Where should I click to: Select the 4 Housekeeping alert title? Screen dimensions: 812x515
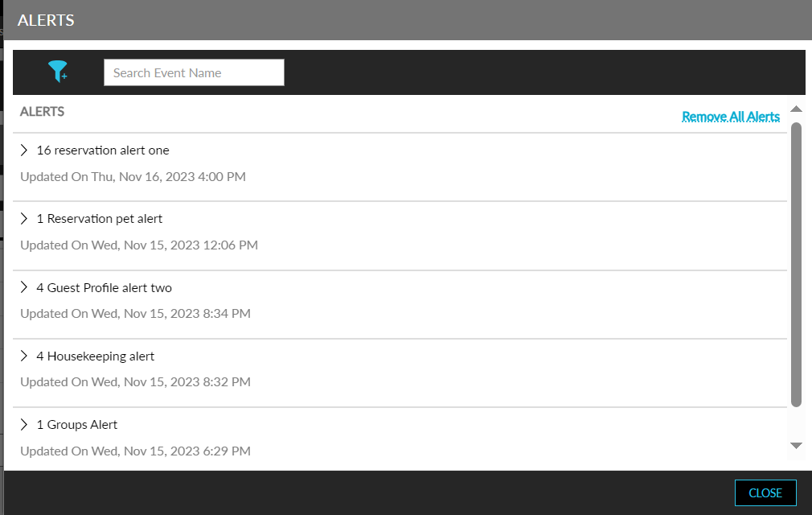click(96, 356)
